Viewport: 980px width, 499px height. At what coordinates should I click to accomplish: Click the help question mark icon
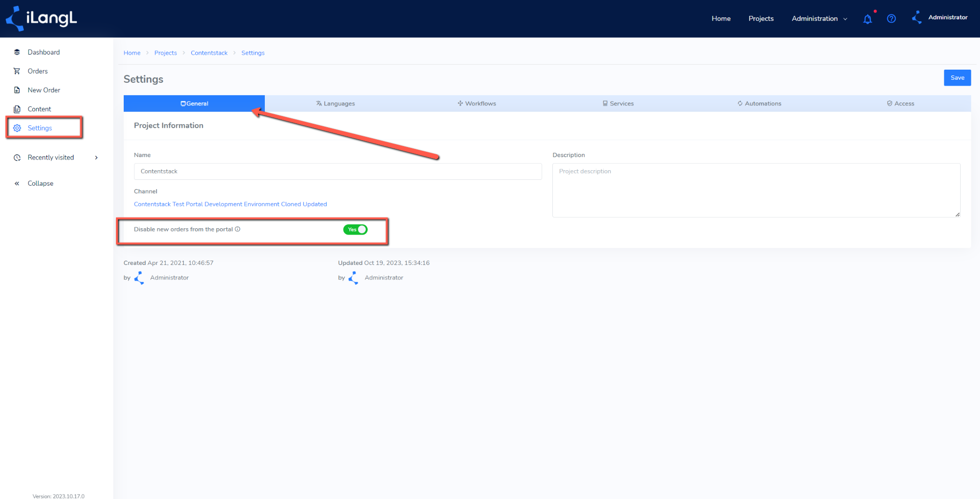pos(891,19)
